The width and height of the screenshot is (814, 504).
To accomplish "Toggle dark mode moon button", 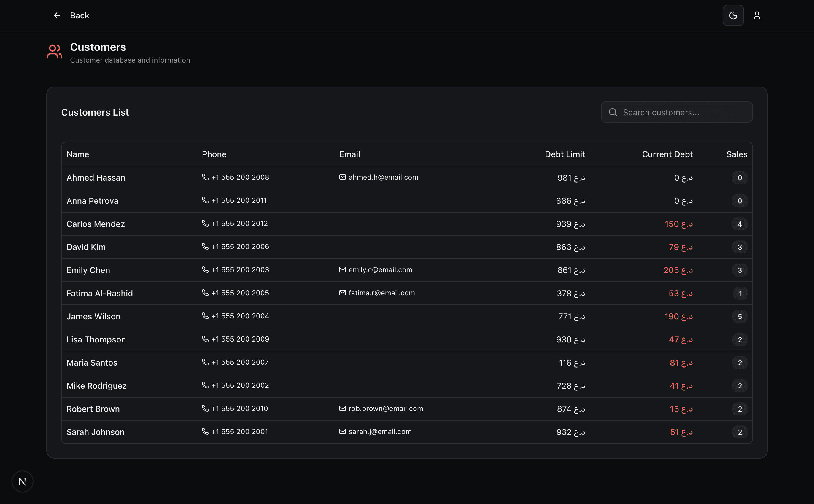I will click(733, 15).
